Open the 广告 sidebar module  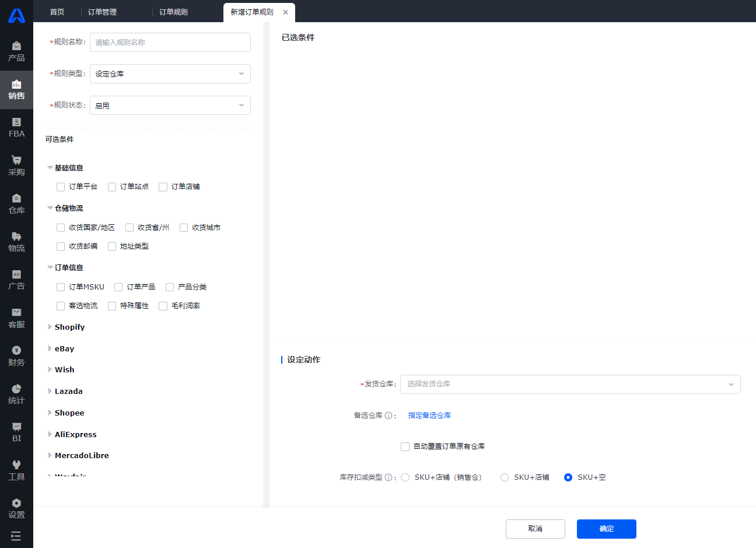click(16, 280)
